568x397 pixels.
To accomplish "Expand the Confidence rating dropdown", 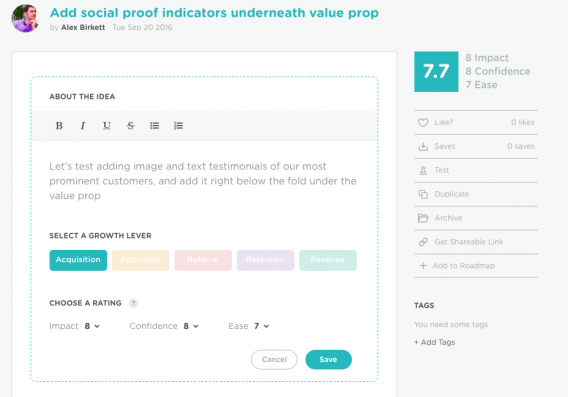I will click(x=191, y=326).
